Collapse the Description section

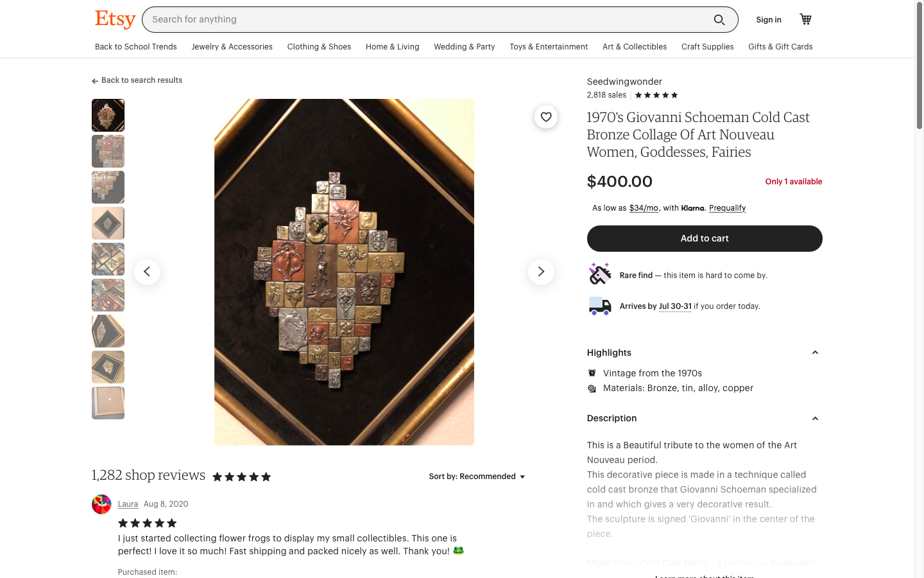(x=815, y=419)
